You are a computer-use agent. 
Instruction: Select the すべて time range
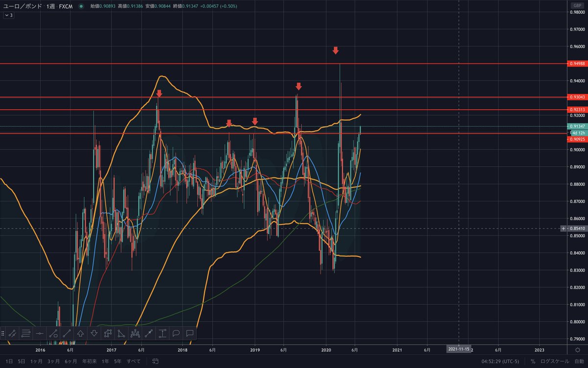133,362
